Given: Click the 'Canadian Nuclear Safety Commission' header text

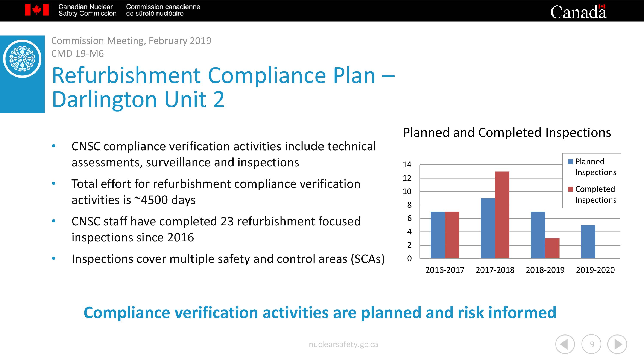Looking at the screenshot, I should pos(87,10).
